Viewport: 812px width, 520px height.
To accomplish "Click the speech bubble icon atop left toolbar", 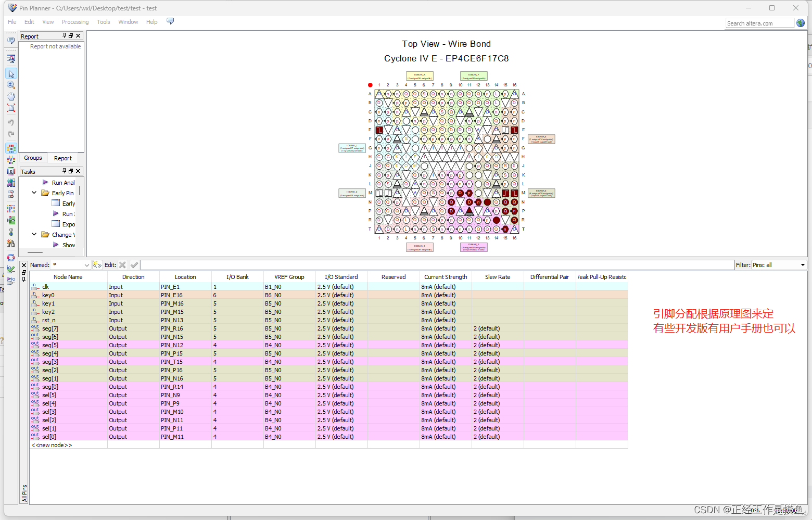I will pos(11,41).
